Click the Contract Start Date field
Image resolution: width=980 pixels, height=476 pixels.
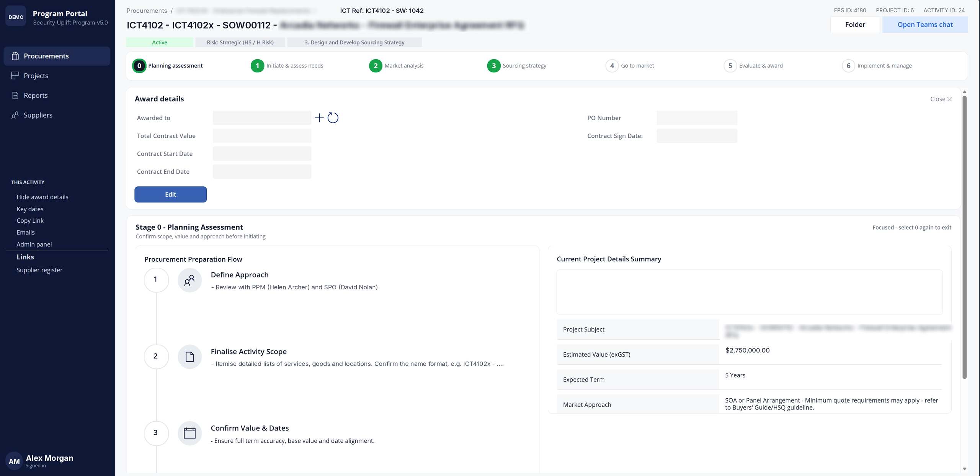click(262, 154)
